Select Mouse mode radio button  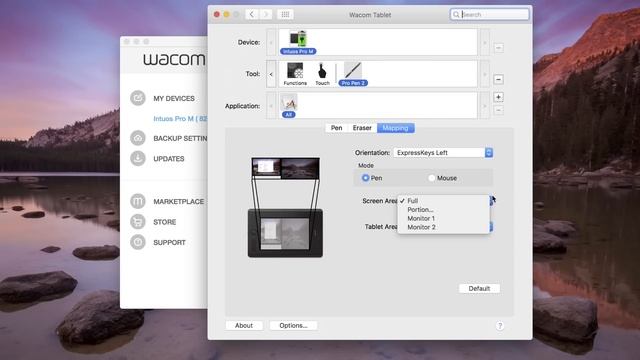(x=431, y=178)
